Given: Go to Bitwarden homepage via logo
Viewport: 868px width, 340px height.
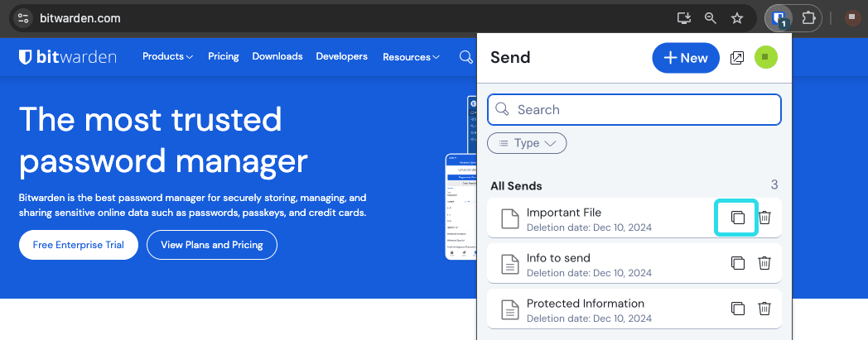Looking at the screenshot, I should click(x=68, y=56).
